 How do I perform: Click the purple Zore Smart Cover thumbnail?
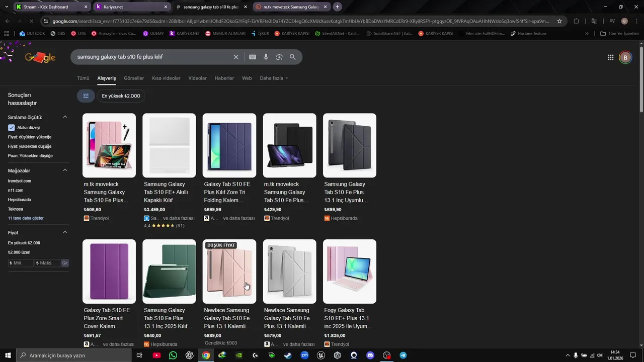click(x=109, y=271)
